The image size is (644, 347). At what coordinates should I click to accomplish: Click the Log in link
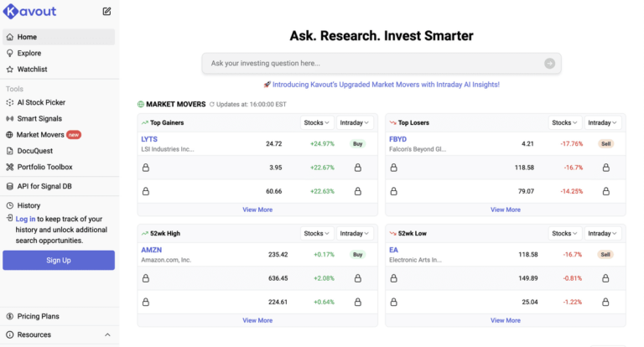point(25,219)
